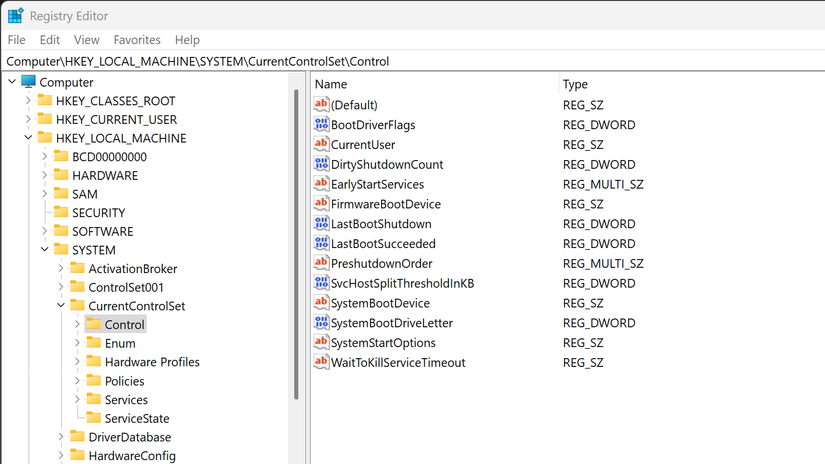Image resolution: width=825 pixels, height=464 pixels.
Task: Expand the SOFTWARE key
Action: point(45,231)
